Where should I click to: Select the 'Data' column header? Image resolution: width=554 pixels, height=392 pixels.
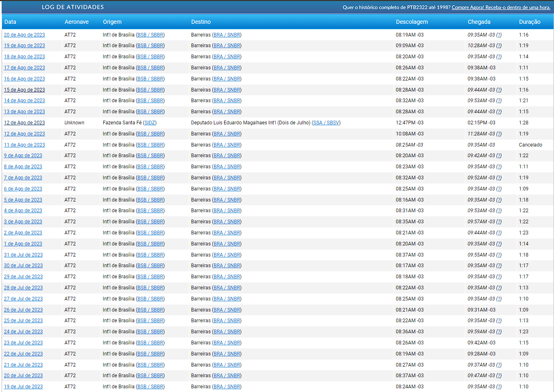tap(10, 22)
